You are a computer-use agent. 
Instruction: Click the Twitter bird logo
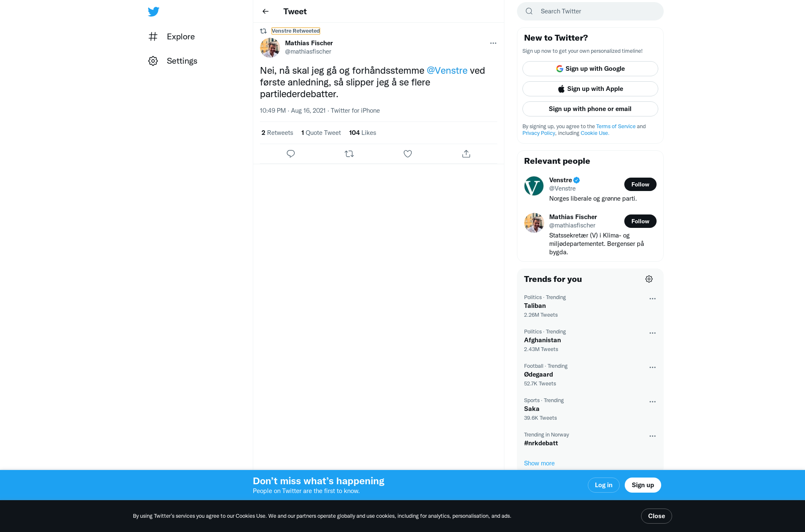(153, 11)
